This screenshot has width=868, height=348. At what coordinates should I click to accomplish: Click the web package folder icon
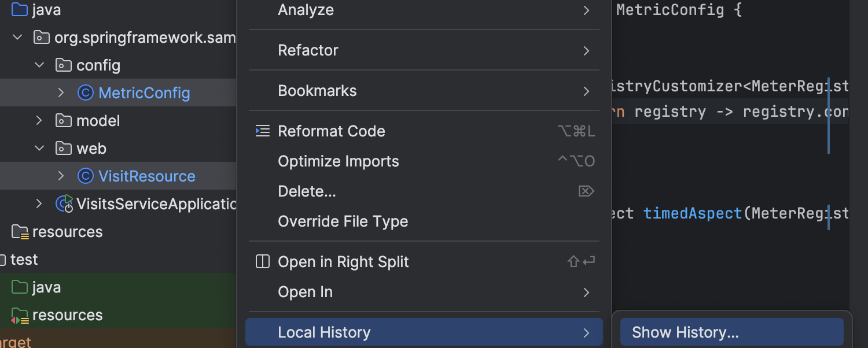pos(64,149)
